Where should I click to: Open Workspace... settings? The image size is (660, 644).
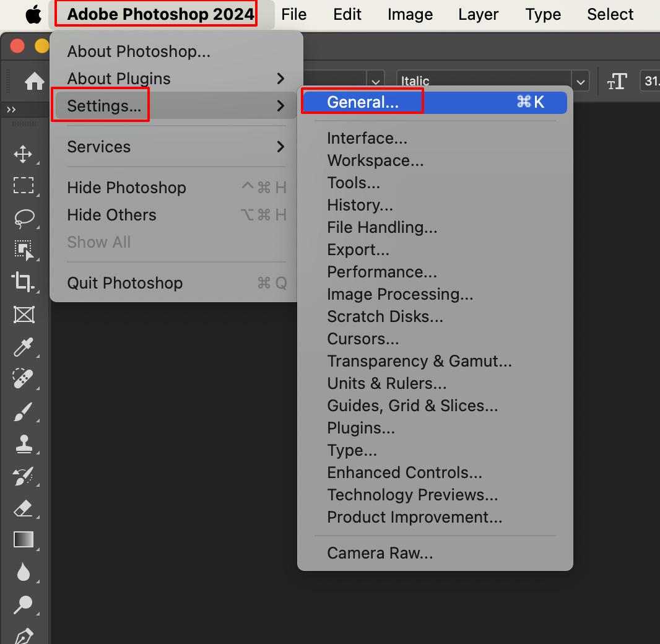coord(435,160)
